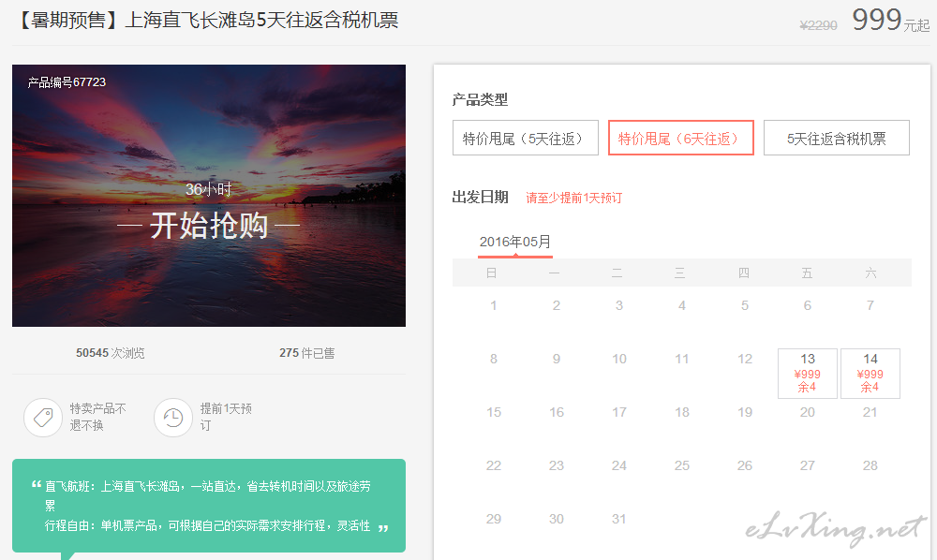Click the 50545 次浏览 view count

point(111,353)
